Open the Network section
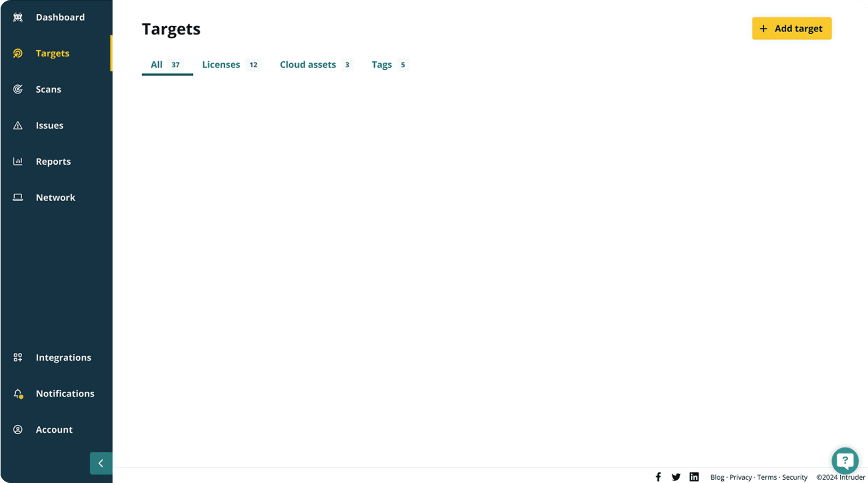 click(55, 197)
